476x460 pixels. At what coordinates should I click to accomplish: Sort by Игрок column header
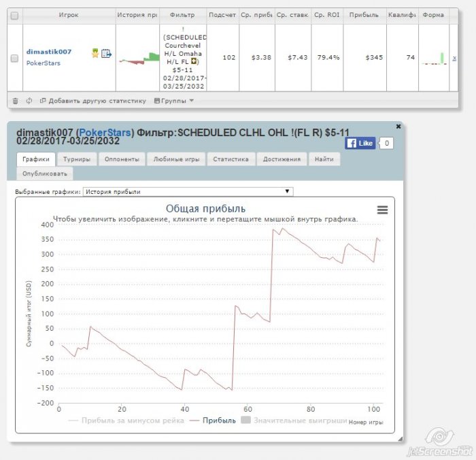click(69, 15)
